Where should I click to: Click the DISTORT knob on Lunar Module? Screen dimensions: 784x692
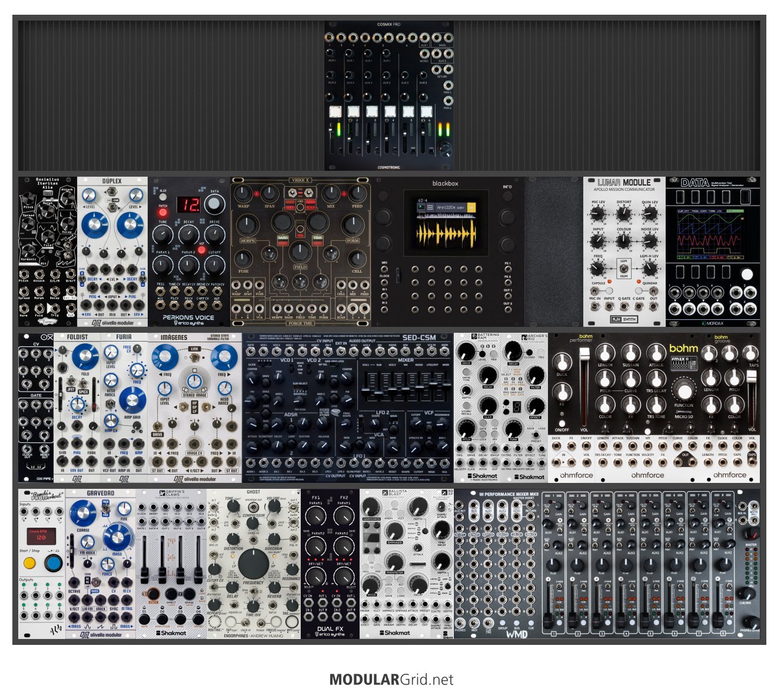click(x=624, y=214)
